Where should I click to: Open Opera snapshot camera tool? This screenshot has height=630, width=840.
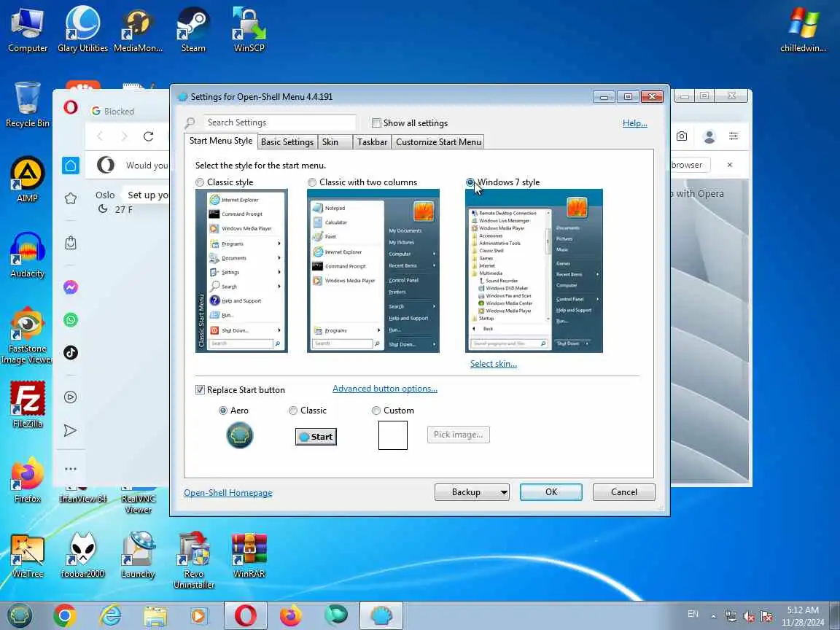pyautogui.click(x=682, y=136)
